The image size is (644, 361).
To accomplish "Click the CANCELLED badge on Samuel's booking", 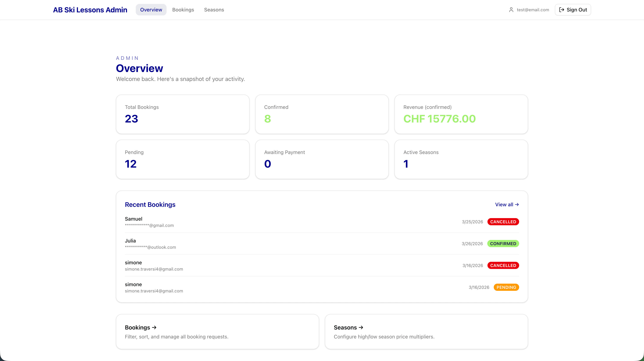I will pyautogui.click(x=503, y=222).
